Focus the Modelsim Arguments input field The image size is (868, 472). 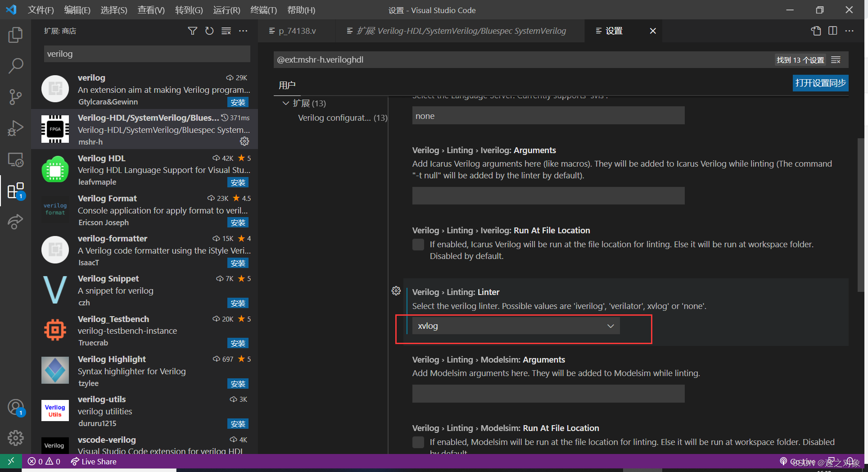pos(548,394)
